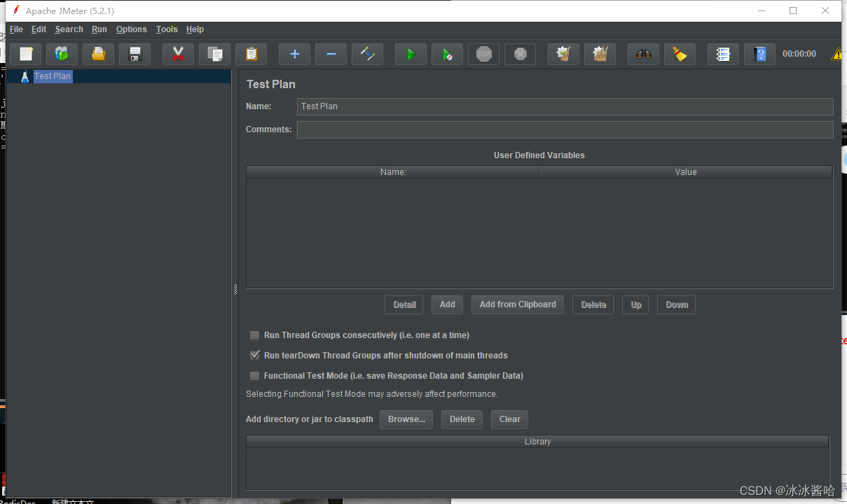Open the Templates toolbar icon
Viewport: 847px width, 504px height.
click(62, 54)
